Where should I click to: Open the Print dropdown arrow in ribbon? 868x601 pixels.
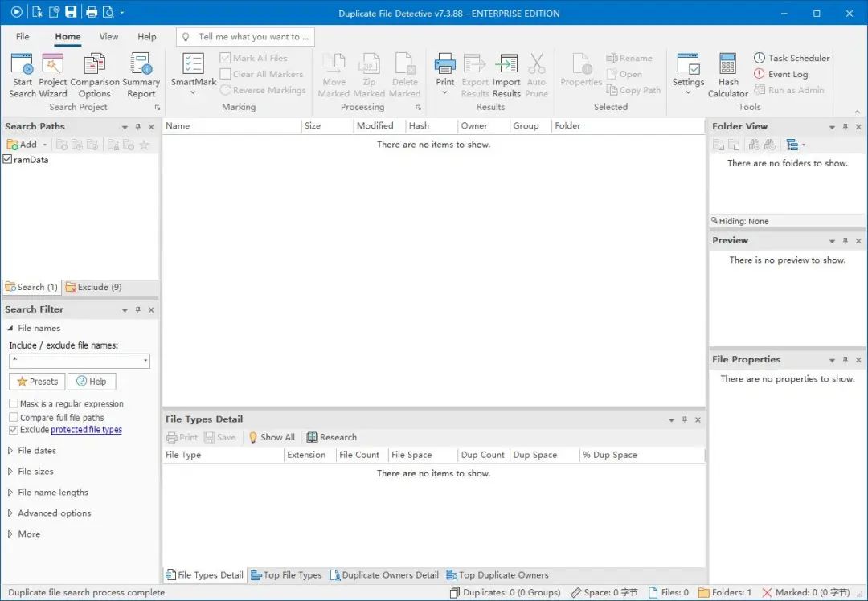point(445,92)
